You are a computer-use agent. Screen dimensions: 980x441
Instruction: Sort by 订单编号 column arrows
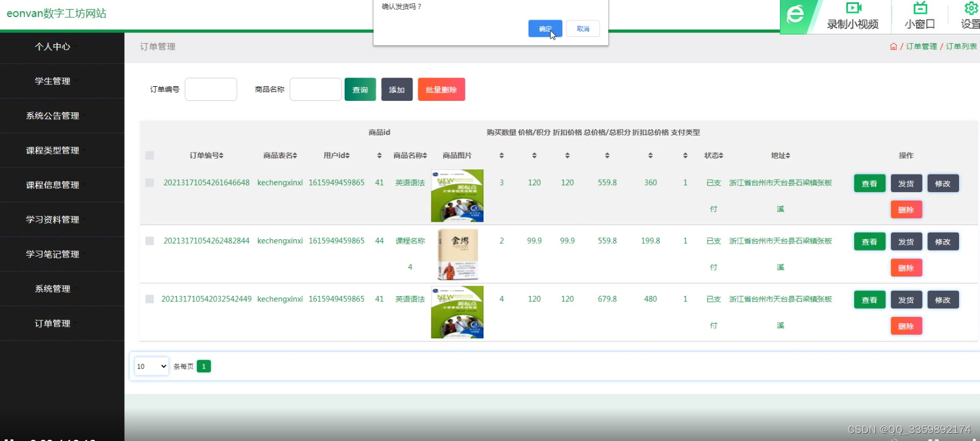(222, 155)
